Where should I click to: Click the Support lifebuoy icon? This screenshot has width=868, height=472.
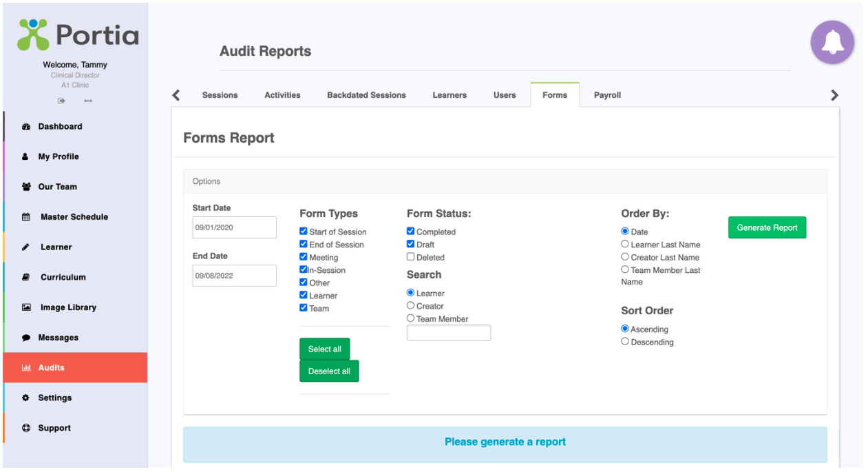pos(26,428)
